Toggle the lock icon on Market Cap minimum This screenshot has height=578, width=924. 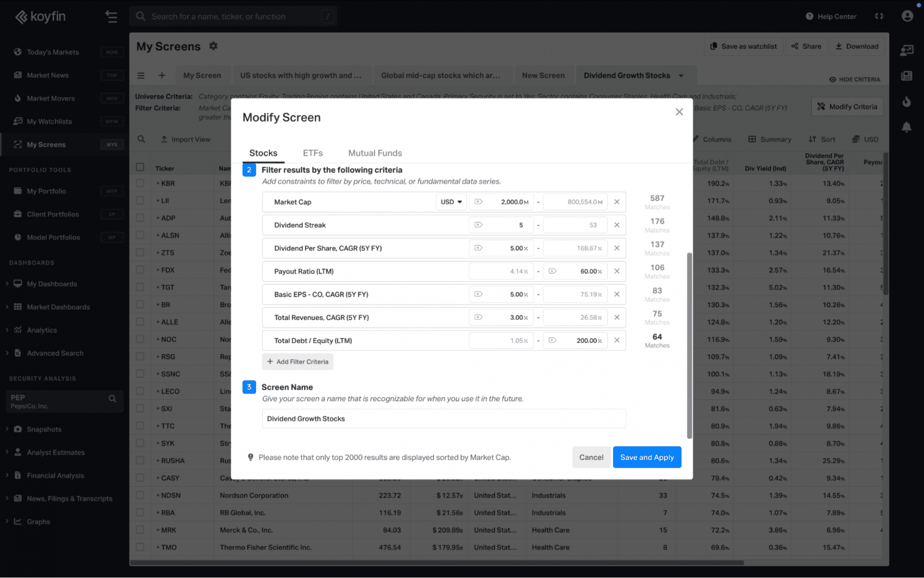point(478,202)
